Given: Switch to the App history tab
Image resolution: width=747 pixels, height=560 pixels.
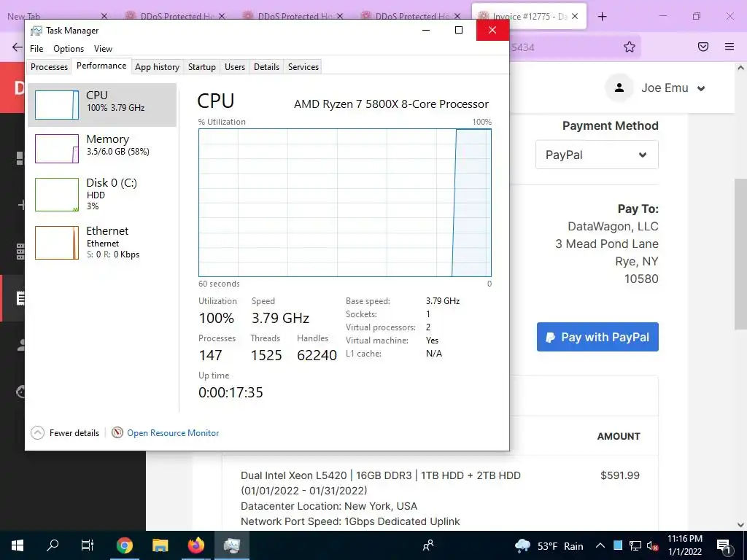Looking at the screenshot, I should pyautogui.click(x=157, y=66).
